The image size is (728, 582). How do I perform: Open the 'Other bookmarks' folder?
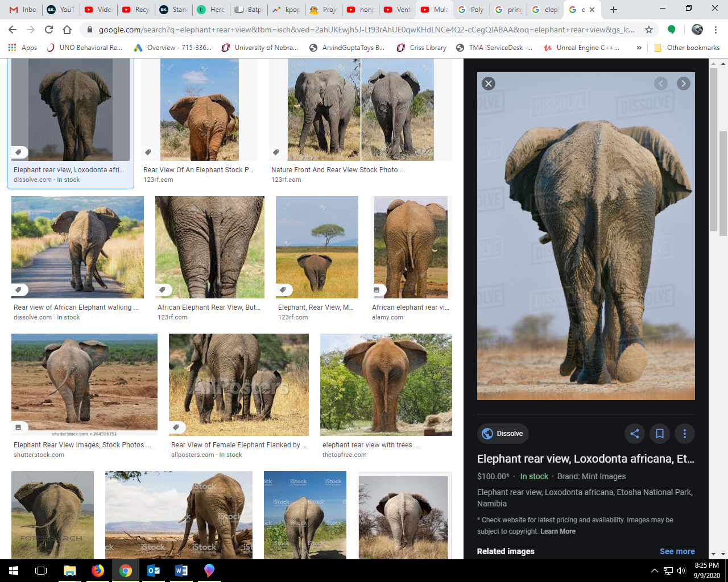687,48
